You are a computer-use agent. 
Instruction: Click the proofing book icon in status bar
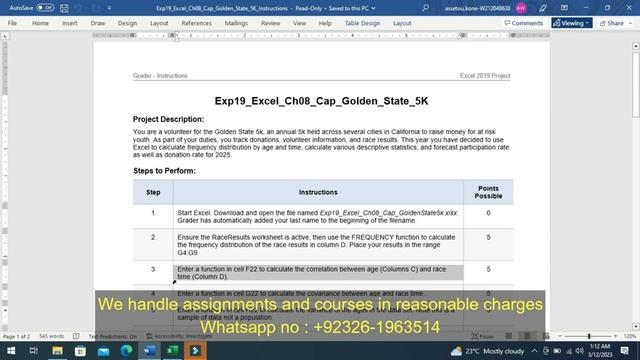pos(76,336)
